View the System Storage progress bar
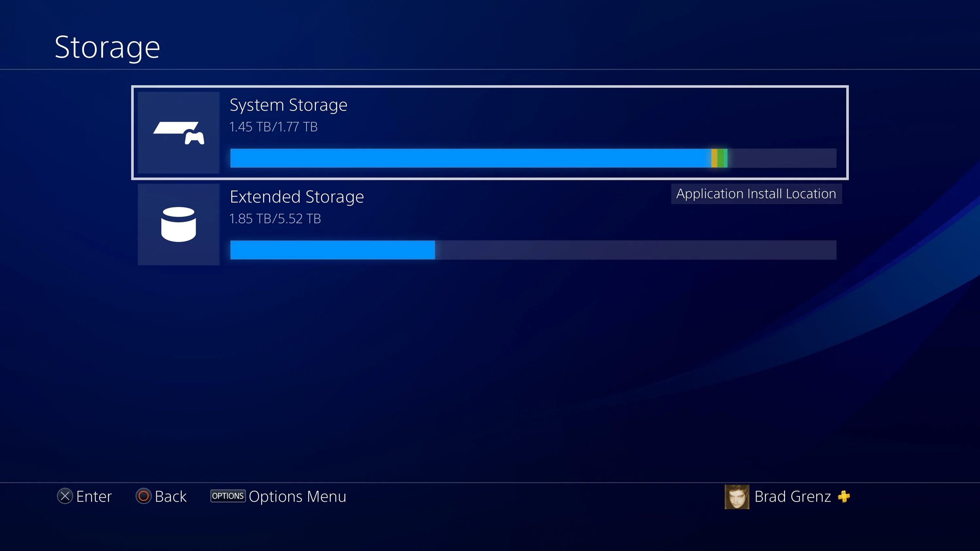The image size is (980, 551). [x=532, y=157]
